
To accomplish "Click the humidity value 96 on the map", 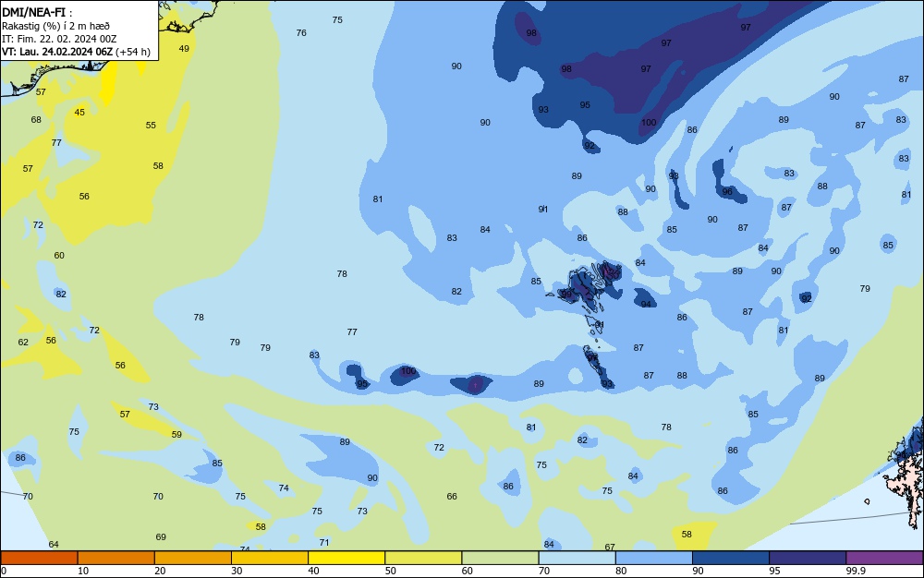I will tap(727, 191).
